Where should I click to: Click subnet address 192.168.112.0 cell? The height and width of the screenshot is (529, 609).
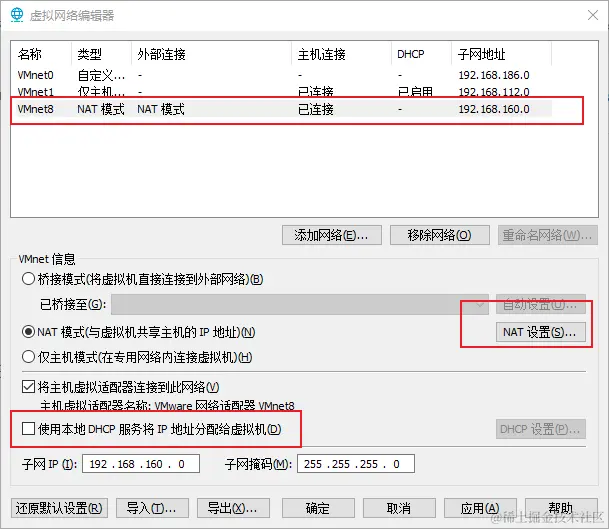click(494, 92)
